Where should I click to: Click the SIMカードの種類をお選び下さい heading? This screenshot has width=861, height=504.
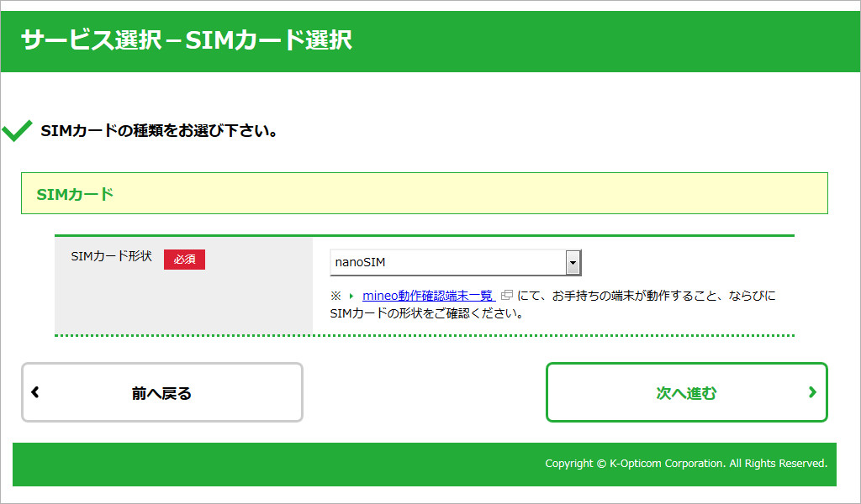coord(159,131)
